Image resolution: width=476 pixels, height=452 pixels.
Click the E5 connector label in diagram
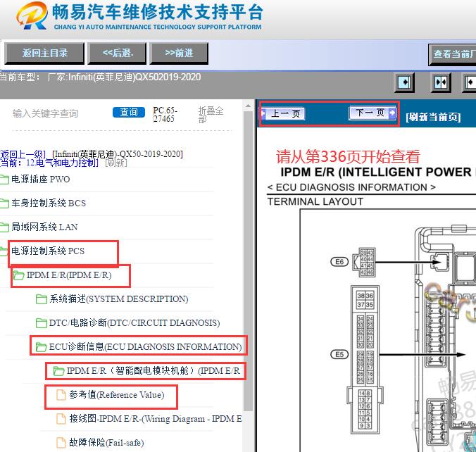click(339, 354)
